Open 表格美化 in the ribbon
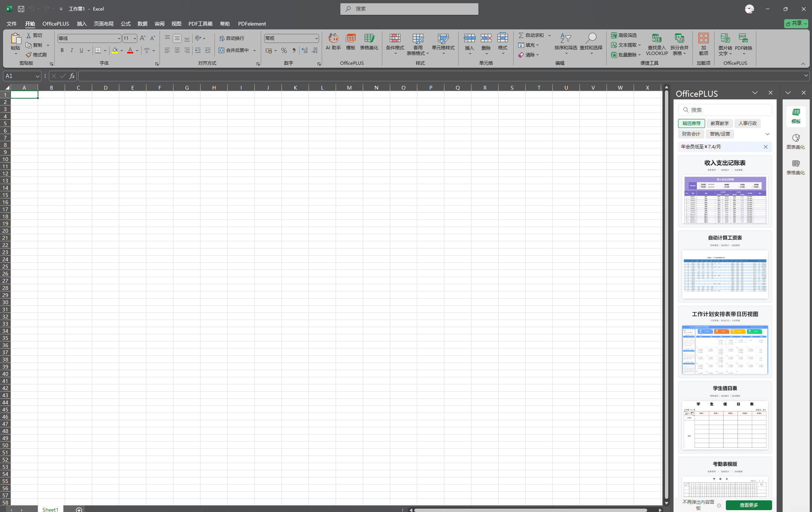This screenshot has height=512, width=812. tap(369, 41)
